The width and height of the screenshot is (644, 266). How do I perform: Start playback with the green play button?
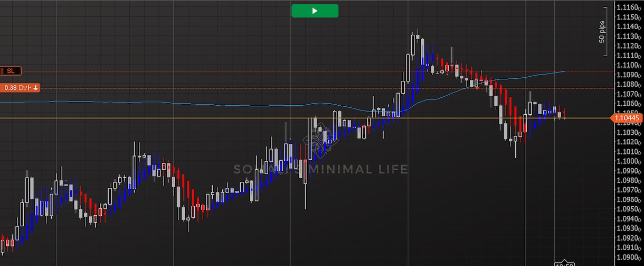(315, 11)
